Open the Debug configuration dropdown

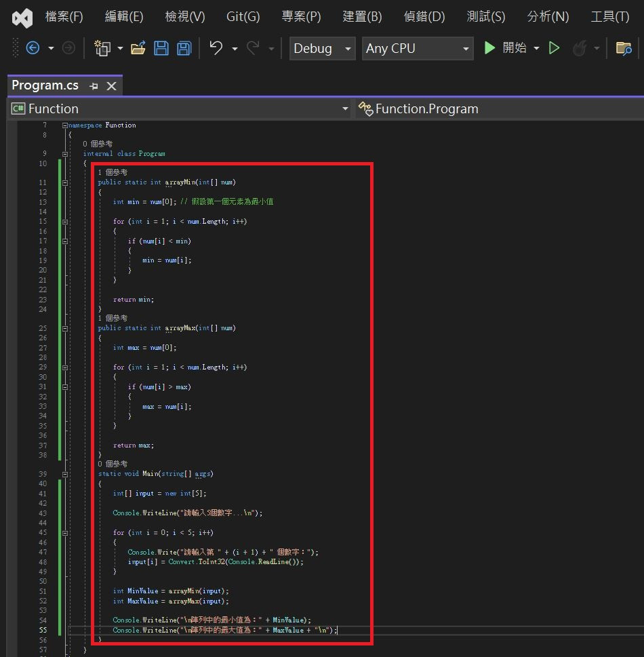(322, 49)
